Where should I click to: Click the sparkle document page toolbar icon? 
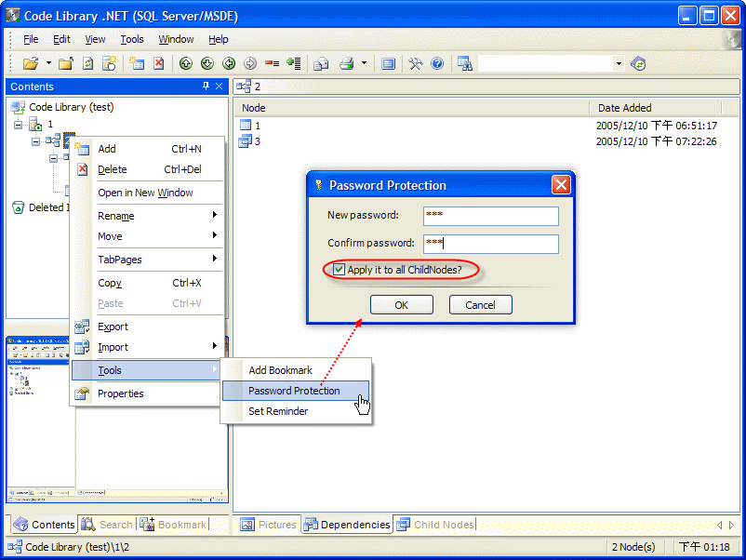pyautogui.click(x=110, y=63)
